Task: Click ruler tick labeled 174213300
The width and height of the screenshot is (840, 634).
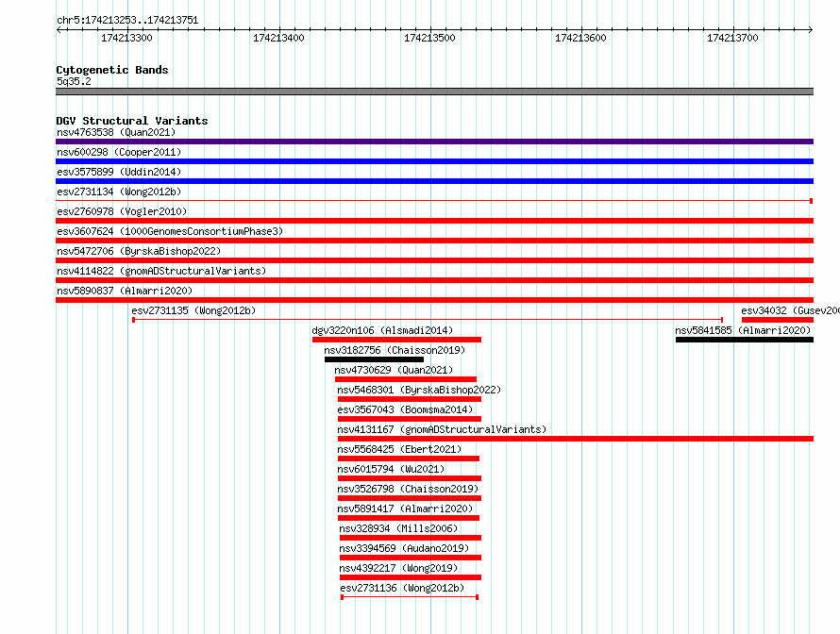Action: pyautogui.click(x=127, y=38)
